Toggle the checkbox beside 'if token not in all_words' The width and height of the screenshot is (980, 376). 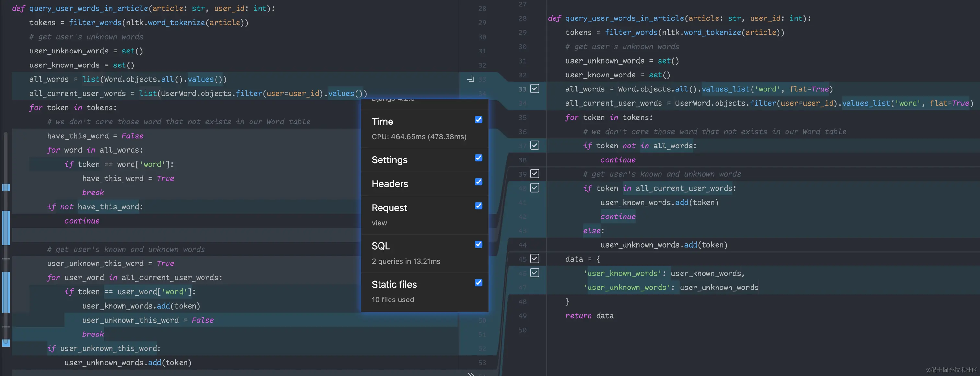click(534, 146)
